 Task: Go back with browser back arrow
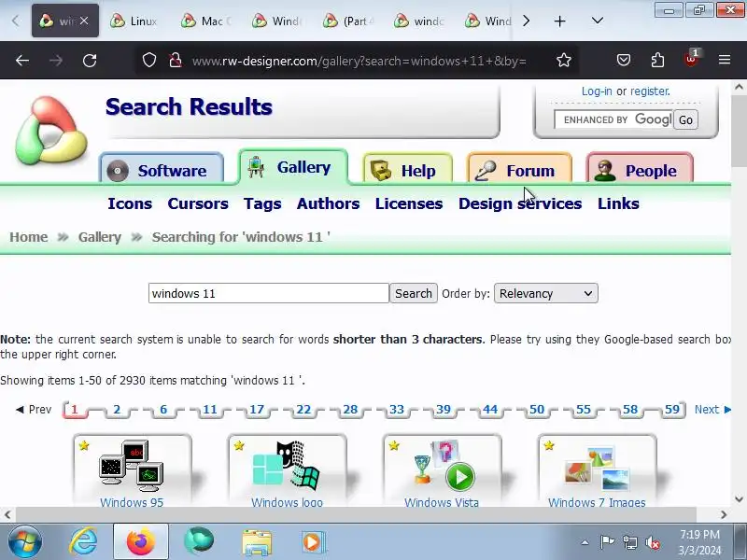(x=22, y=61)
